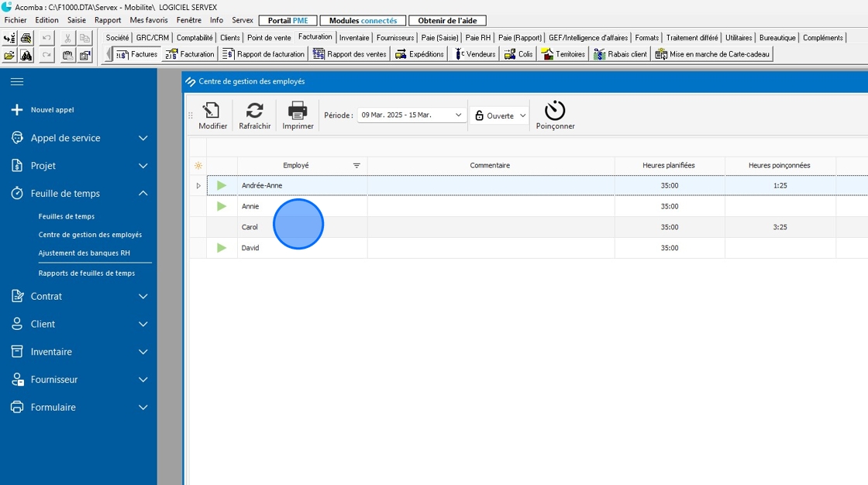The width and height of the screenshot is (868, 485).
Task: Open the Rabais client toolbar item
Action: pos(619,54)
